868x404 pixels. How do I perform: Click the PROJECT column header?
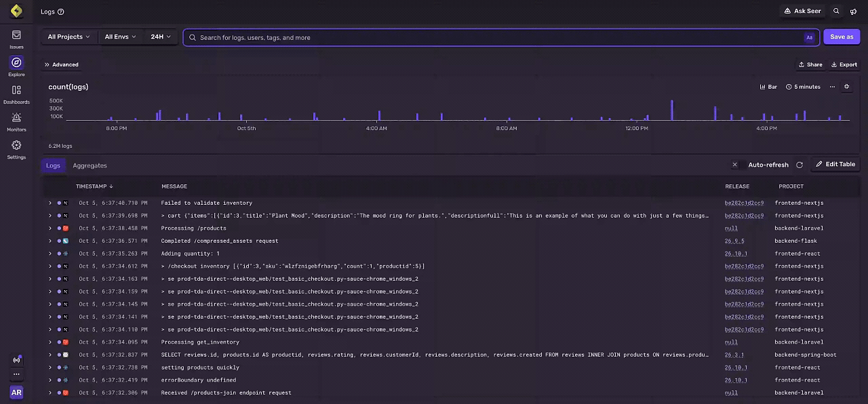coord(791,186)
